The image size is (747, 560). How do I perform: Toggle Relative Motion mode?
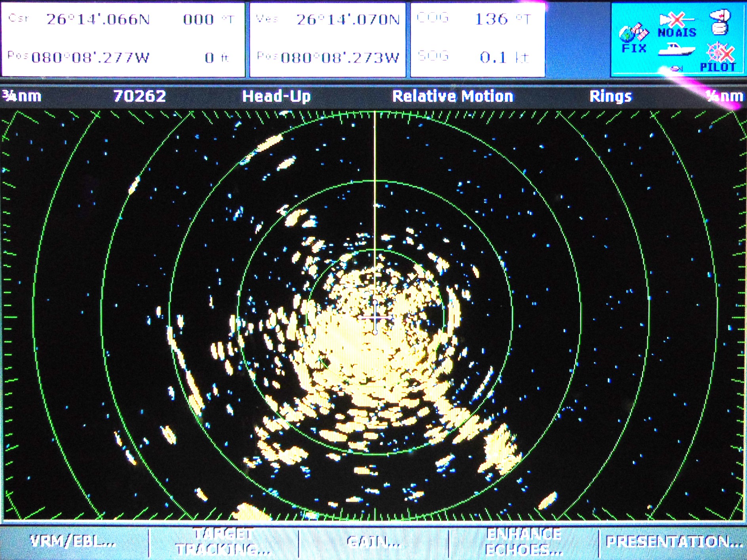pos(452,96)
